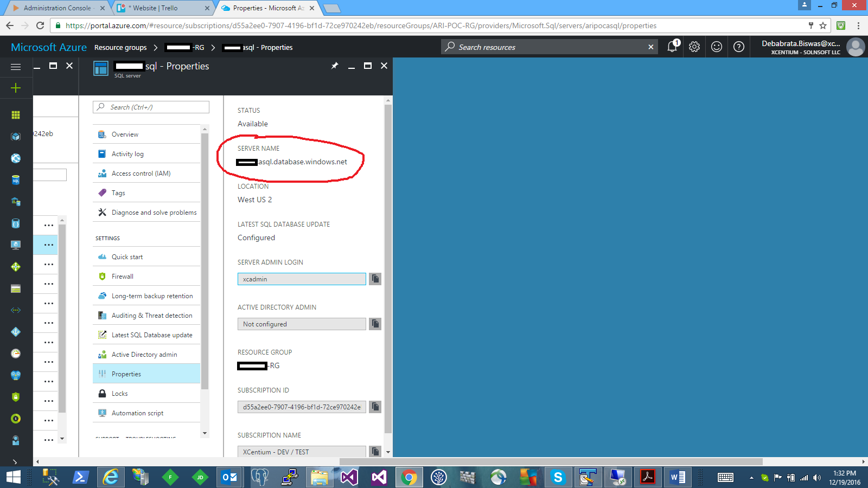Open Access control (IAM)
Viewport: 868px width, 488px height.
click(x=146, y=174)
